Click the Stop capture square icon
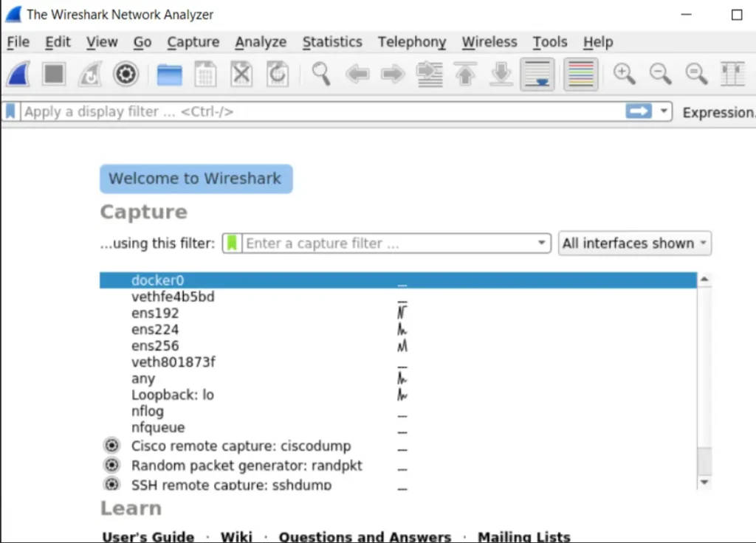Image resolution: width=756 pixels, height=543 pixels. tap(53, 75)
